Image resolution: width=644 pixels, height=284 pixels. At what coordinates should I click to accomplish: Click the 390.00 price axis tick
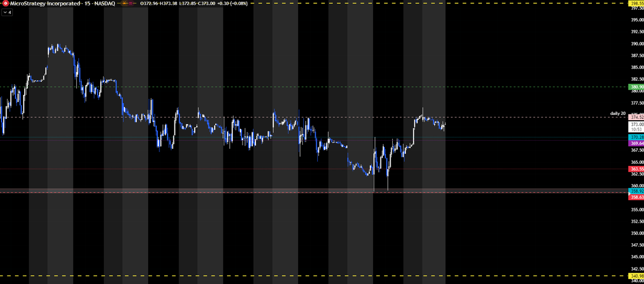(637, 44)
